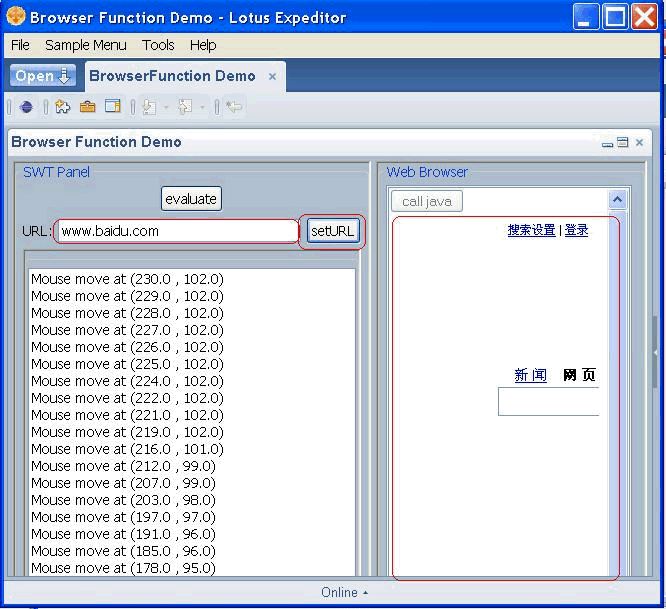The height and width of the screenshot is (609, 666).
Task: Open the Tools menu
Action: click(158, 45)
